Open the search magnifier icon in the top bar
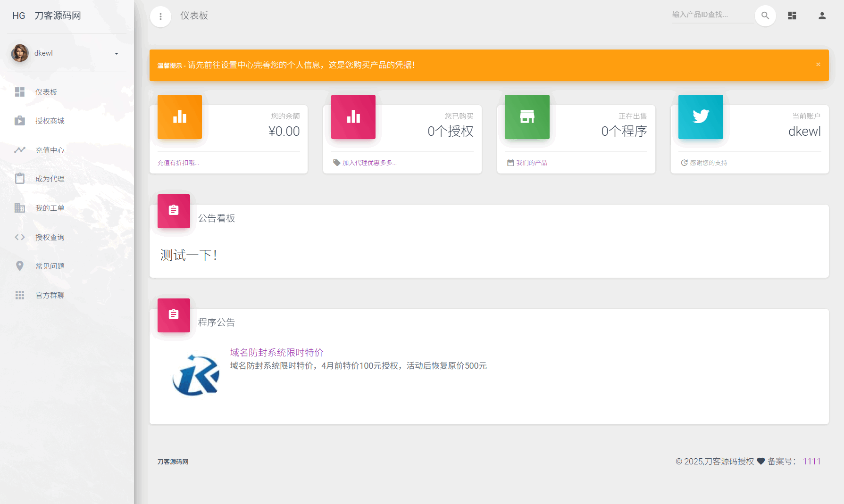 tap(765, 16)
